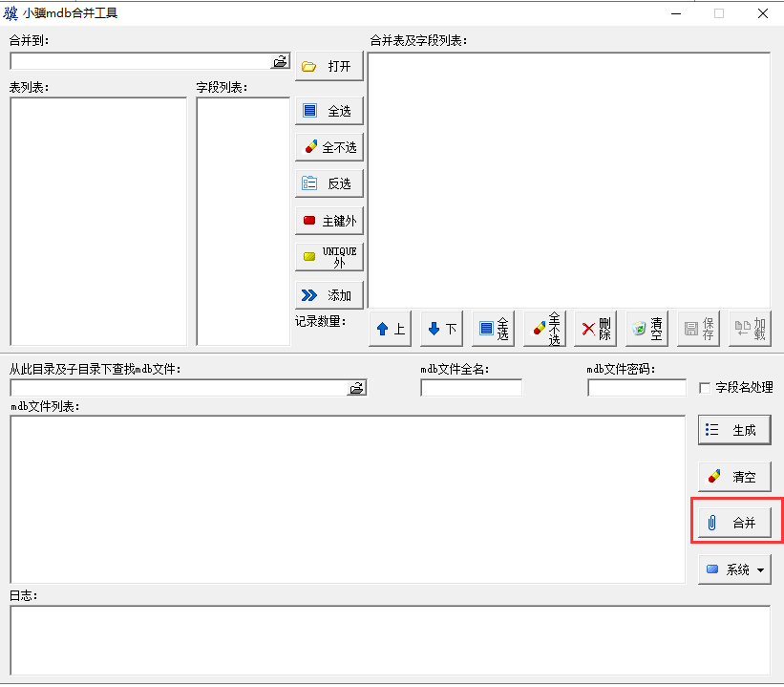This screenshot has width=784, height=687.
Task: Browse for target file in 合并到 field
Action: coord(280,61)
